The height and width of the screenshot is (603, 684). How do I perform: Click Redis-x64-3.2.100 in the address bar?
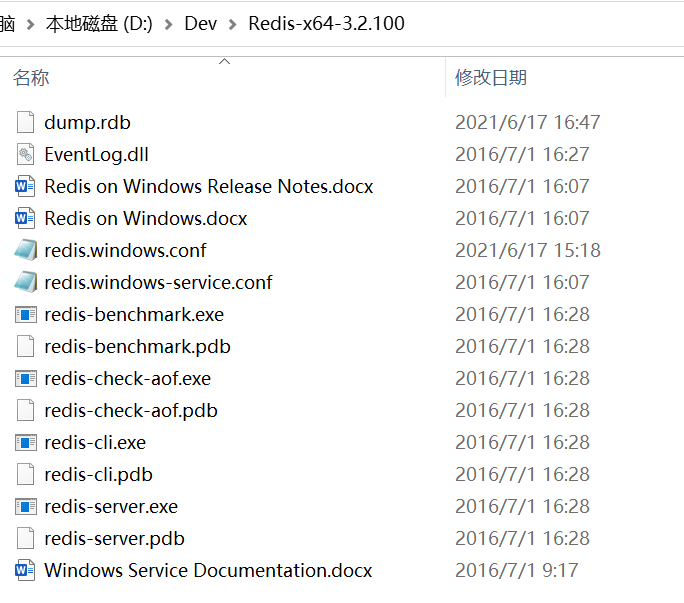tap(326, 24)
